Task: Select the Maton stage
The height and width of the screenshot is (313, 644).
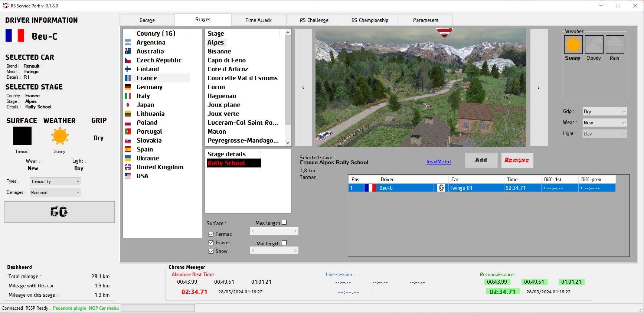Action: 217,131
